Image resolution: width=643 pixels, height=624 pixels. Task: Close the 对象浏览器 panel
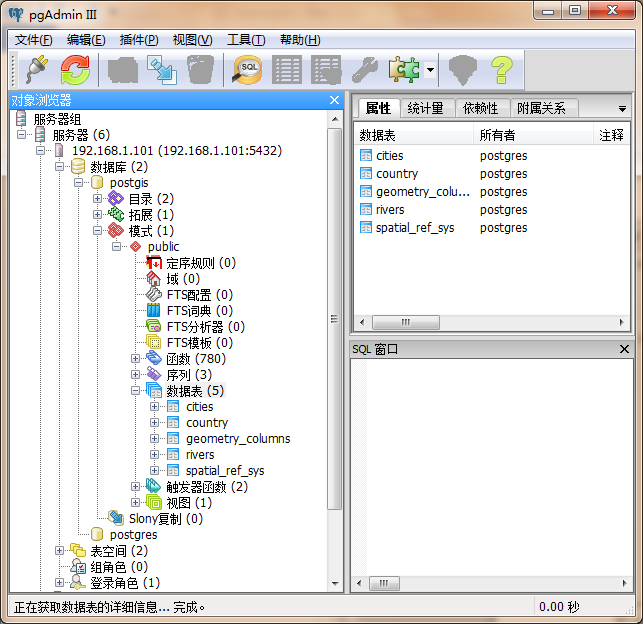[x=335, y=100]
